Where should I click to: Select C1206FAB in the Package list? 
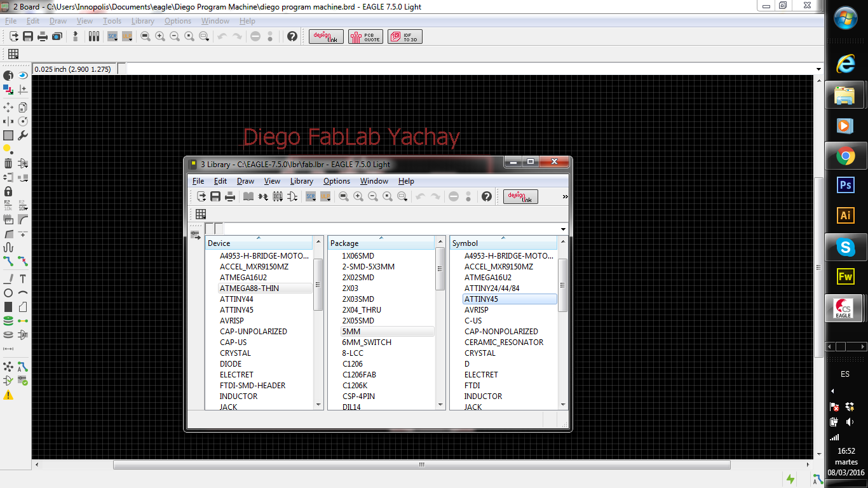pos(359,375)
